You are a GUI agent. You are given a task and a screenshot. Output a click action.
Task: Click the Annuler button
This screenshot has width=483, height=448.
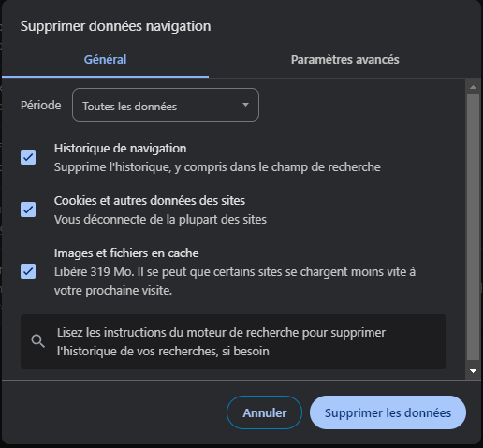264,412
